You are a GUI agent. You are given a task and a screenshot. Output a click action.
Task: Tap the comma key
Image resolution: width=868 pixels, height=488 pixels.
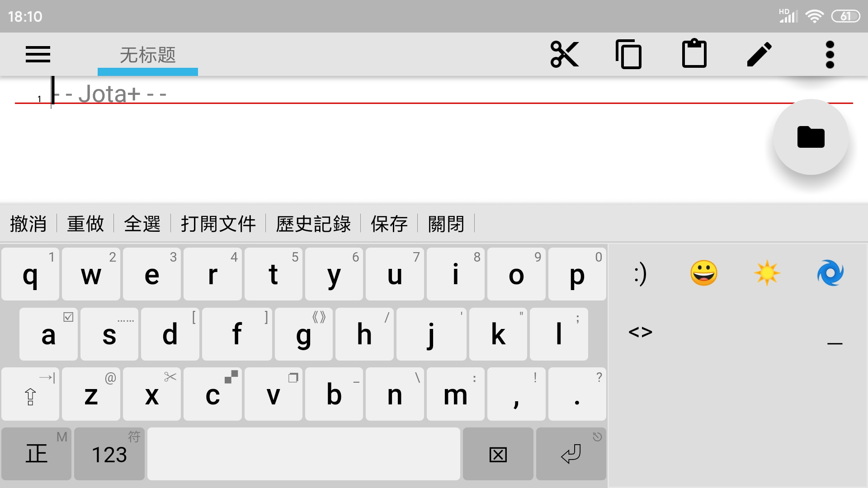click(x=516, y=394)
